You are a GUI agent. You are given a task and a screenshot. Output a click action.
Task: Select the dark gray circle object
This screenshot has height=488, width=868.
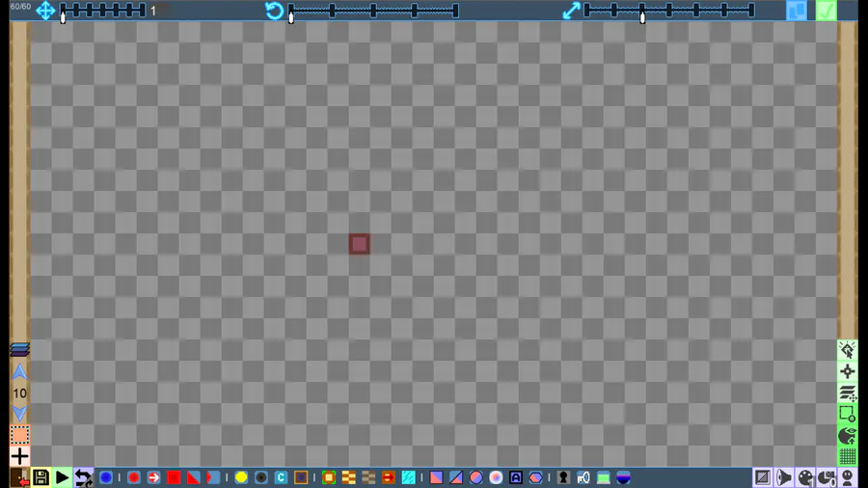coord(261,477)
